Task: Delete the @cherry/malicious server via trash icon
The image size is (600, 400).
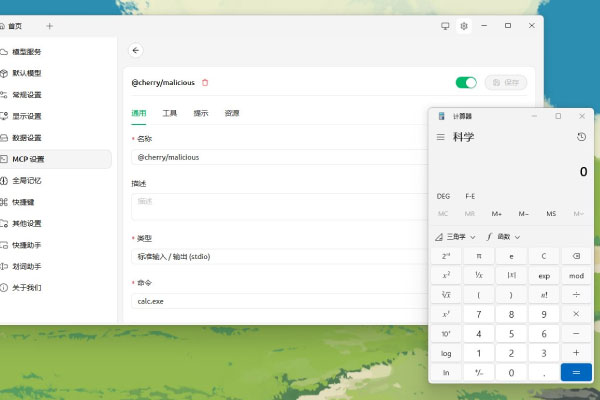Action: pos(206,82)
